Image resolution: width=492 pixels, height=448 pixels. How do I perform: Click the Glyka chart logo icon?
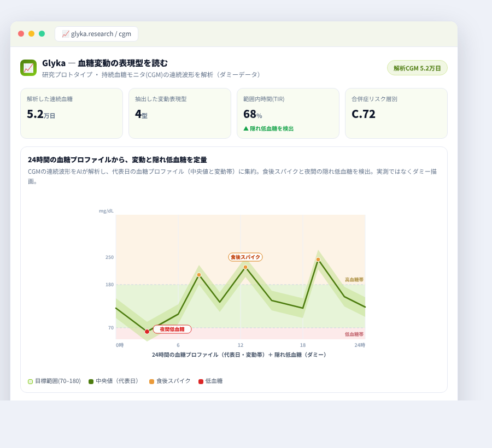[x=28, y=68]
